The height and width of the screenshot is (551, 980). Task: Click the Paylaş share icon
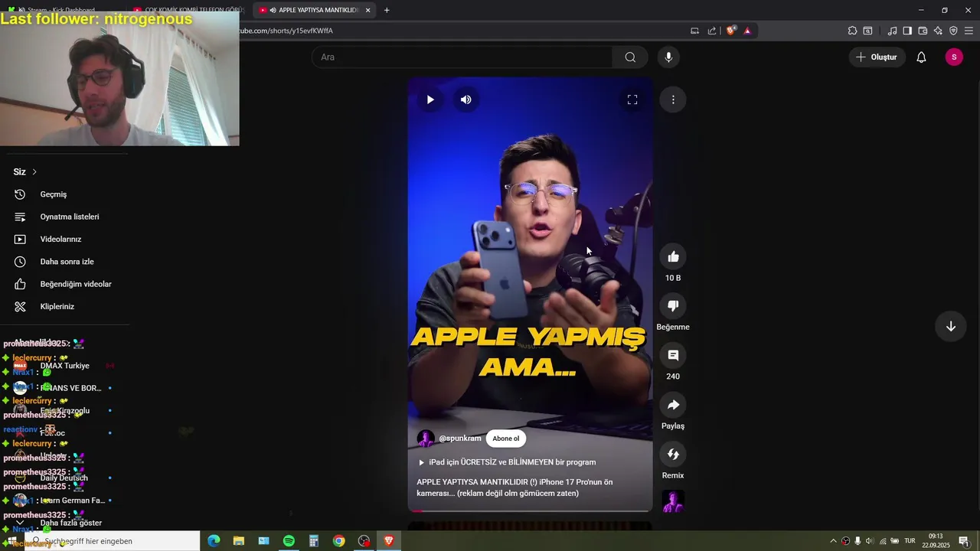coord(673,405)
